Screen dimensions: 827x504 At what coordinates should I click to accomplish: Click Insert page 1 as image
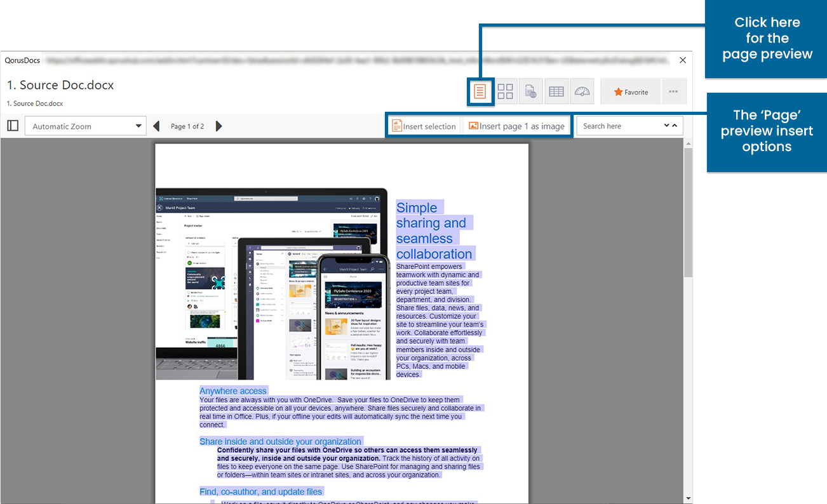[516, 126]
